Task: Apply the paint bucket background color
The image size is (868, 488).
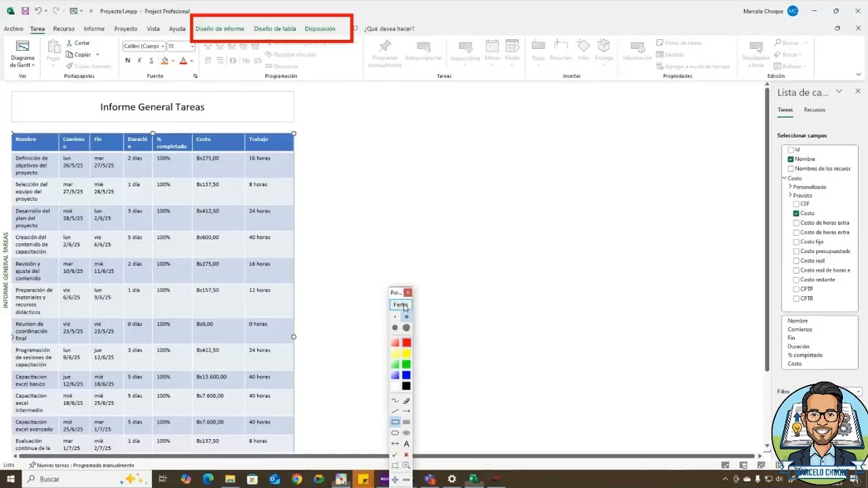Action: point(165,60)
